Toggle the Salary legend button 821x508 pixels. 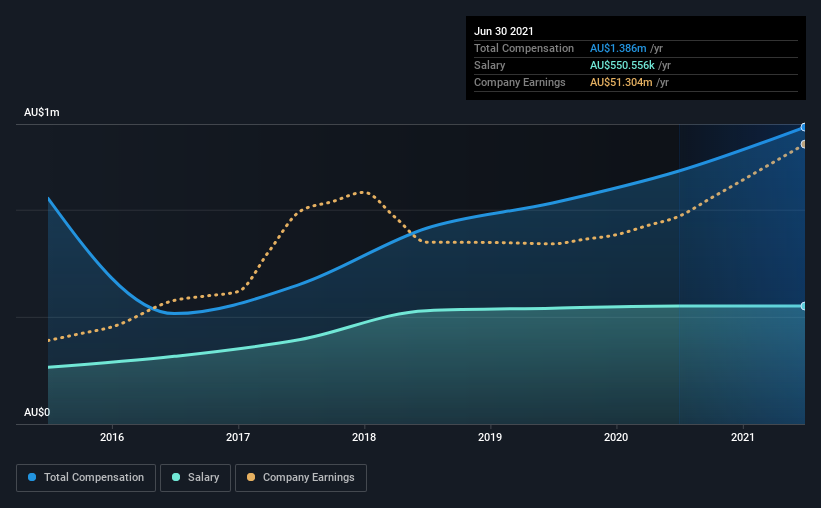tap(195, 478)
